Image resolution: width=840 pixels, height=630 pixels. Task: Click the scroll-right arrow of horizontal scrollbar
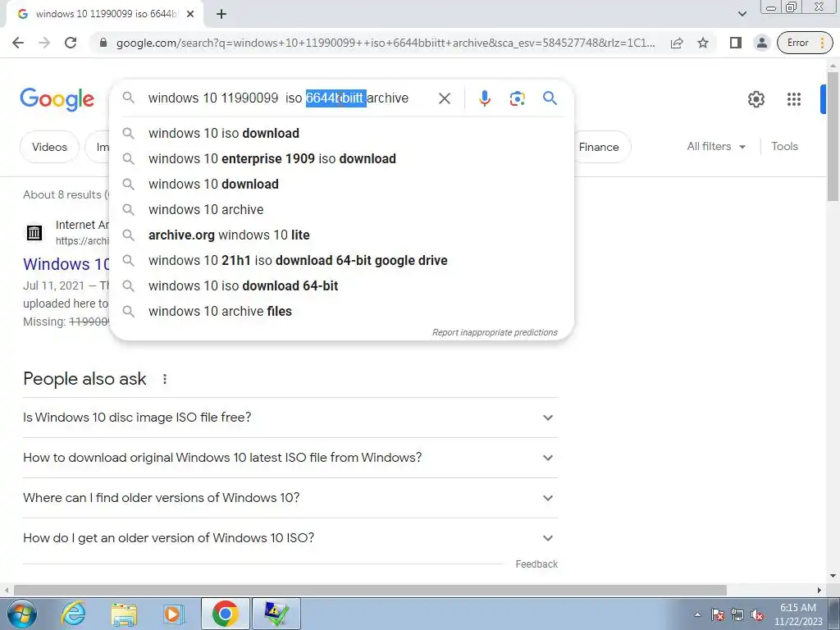point(819,591)
